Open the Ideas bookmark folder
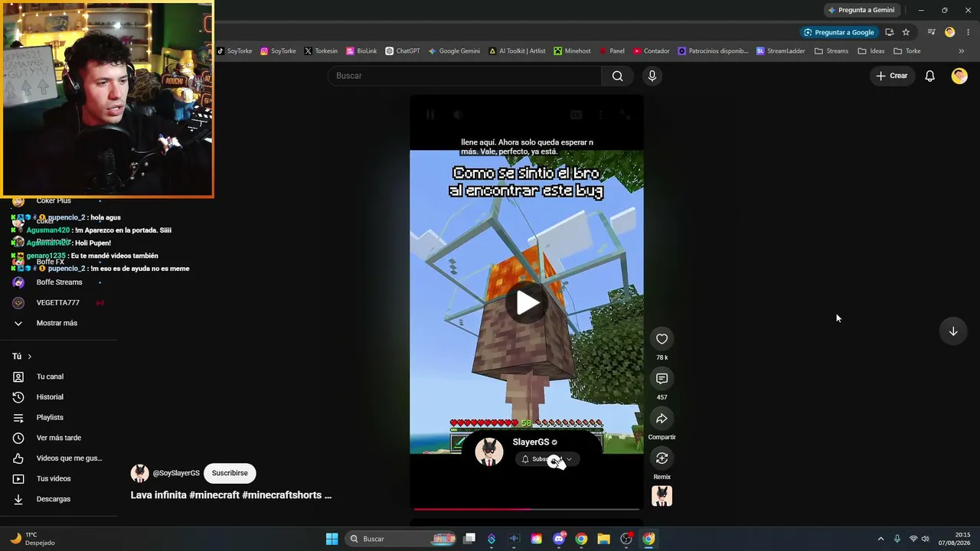The image size is (980, 551). tap(871, 51)
